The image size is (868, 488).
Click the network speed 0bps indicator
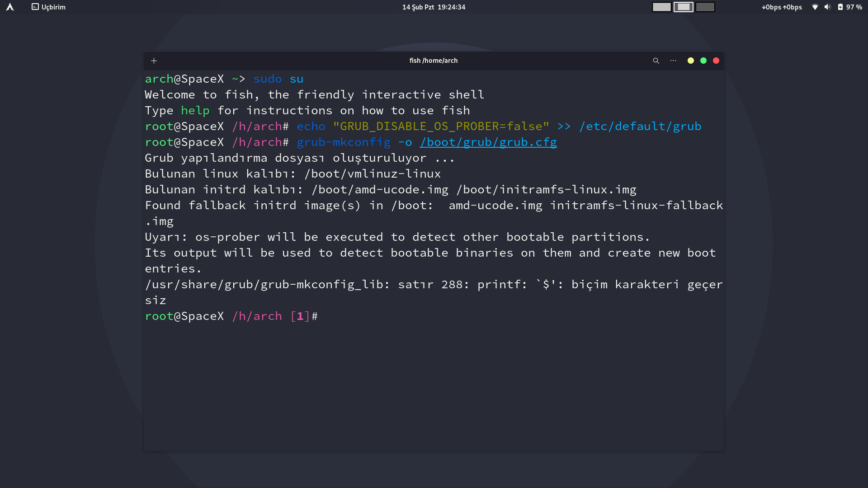coord(782,7)
